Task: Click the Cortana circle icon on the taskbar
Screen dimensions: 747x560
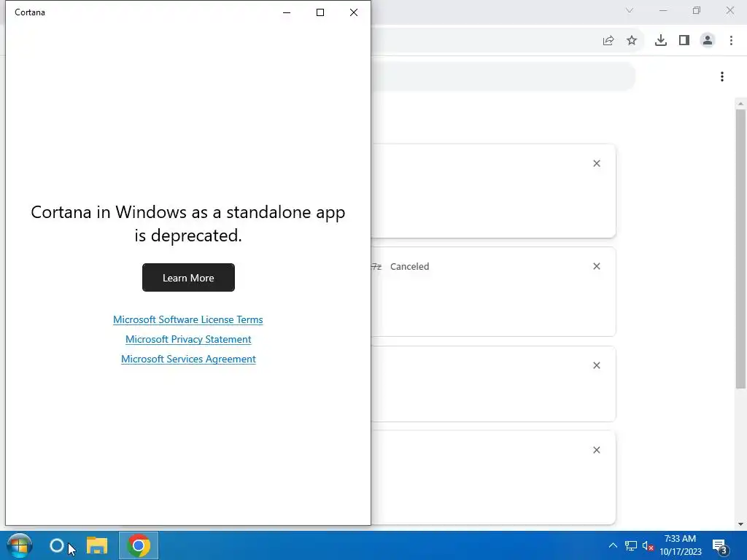Action: pyautogui.click(x=57, y=545)
